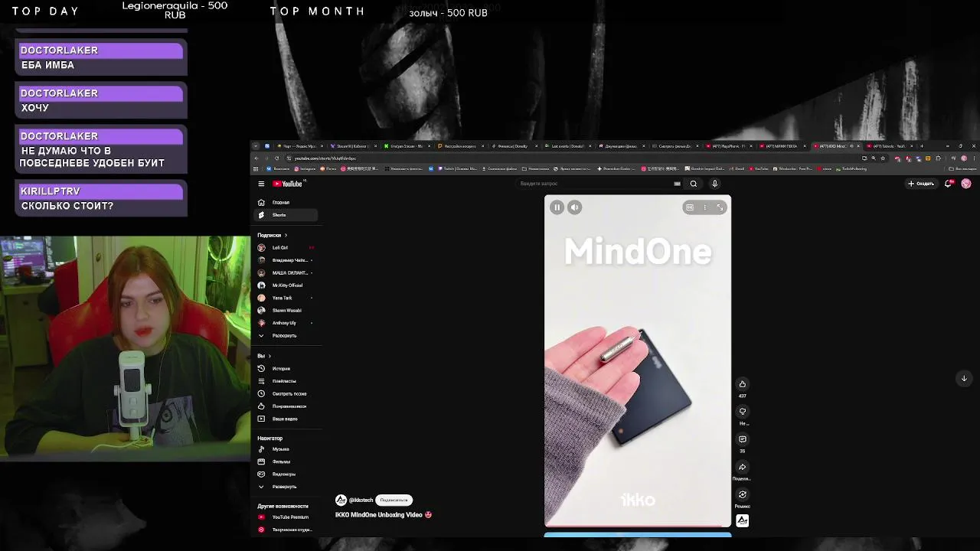This screenshot has width=980, height=551.
Task: Open Плейлисты in sidebar
Action: click(285, 381)
